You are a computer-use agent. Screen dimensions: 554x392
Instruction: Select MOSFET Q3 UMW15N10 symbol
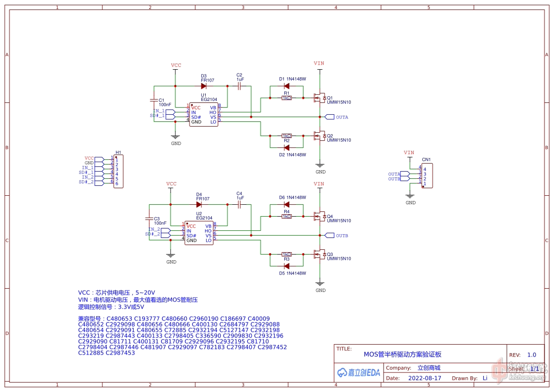pos(320,254)
